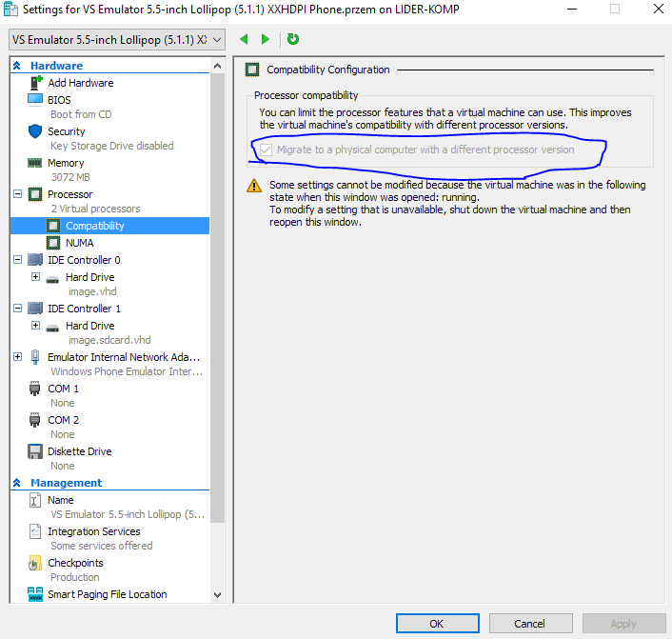Screen dimensions: 672x639
Task: Click the BIOS monitor icon
Action: pyautogui.click(x=35, y=99)
